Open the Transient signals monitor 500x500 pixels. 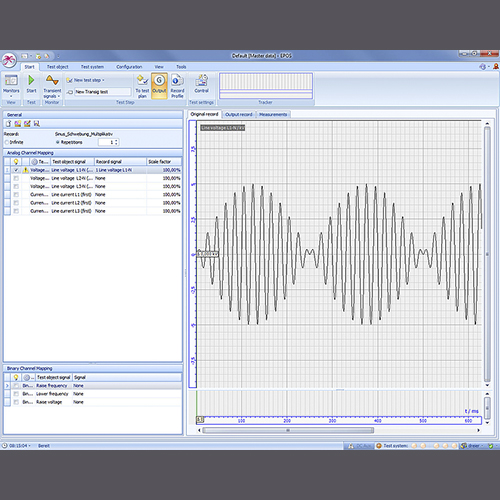click(52, 80)
